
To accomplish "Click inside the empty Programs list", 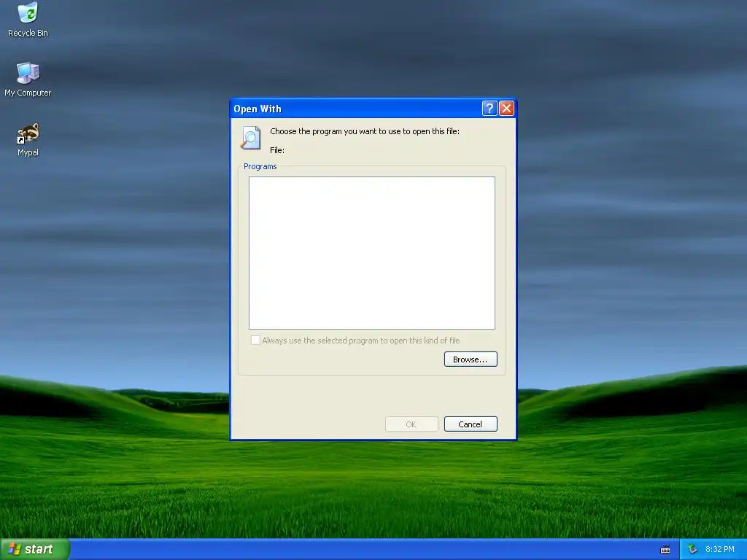I will tap(371, 253).
